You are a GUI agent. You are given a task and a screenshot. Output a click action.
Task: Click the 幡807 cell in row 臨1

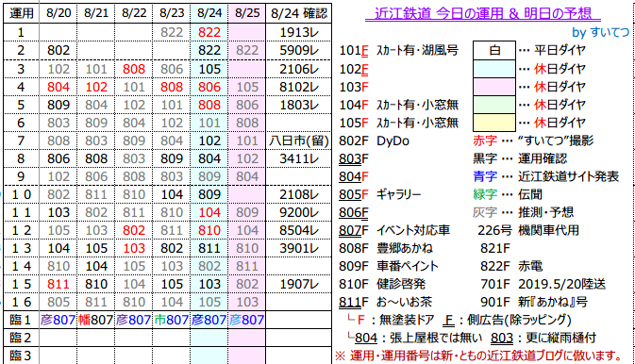96,321
